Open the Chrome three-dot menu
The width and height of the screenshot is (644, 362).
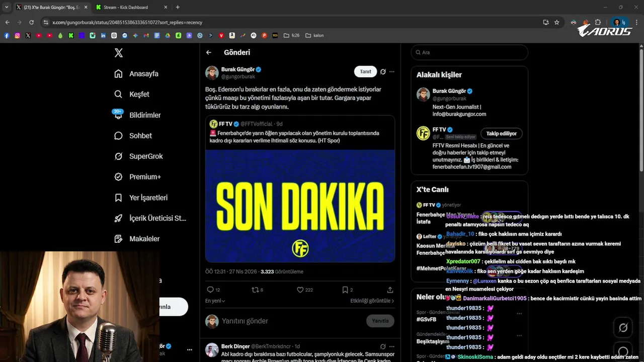(x=637, y=22)
